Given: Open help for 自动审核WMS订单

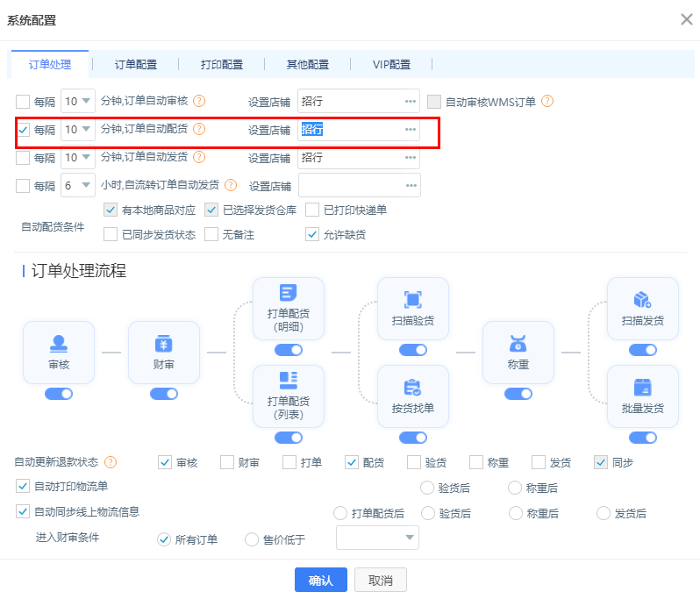Looking at the screenshot, I should (547, 102).
